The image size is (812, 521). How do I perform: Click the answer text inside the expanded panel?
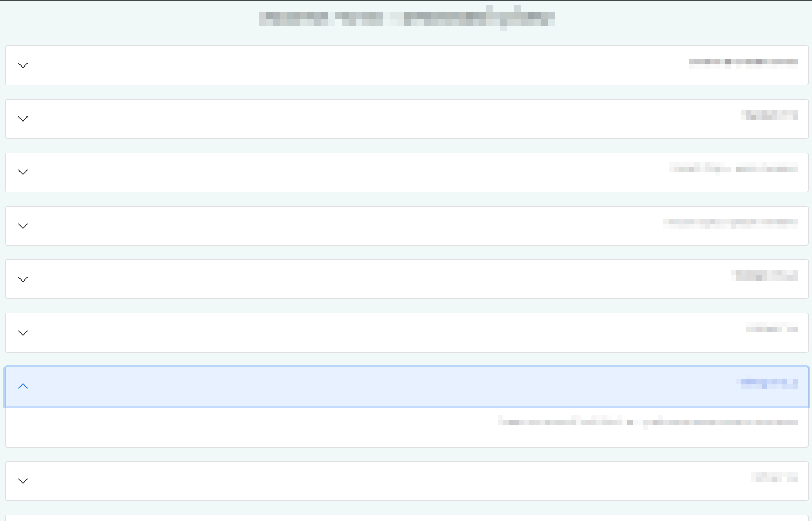pyautogui.click(x=647, y=422)
